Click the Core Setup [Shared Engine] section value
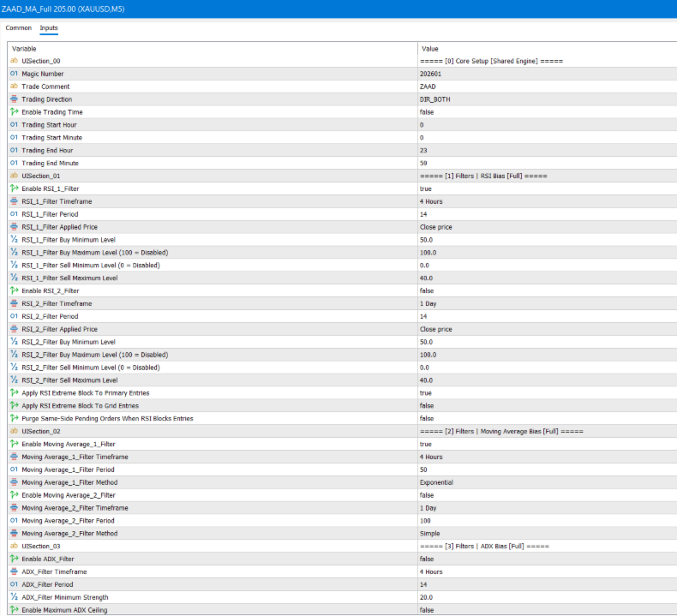Screen dimensions: 677x616 (x=491, y=61)
